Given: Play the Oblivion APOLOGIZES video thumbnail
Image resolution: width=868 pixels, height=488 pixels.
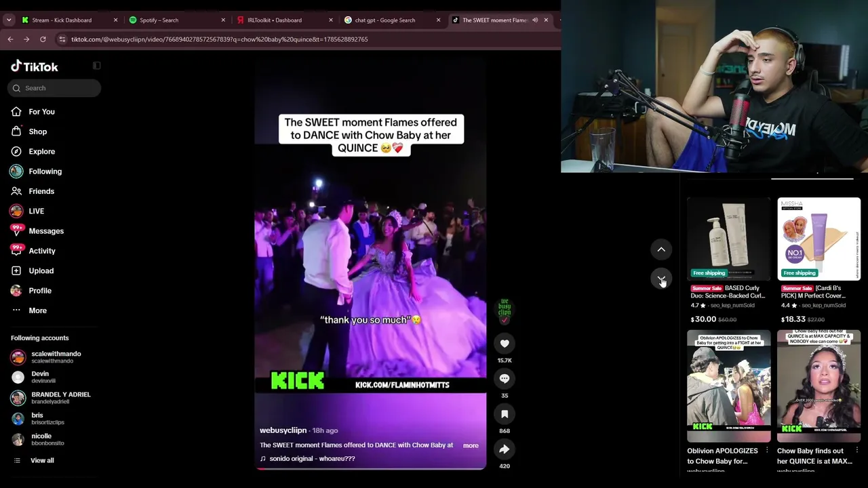Looking at the screenshot, I should [729, 386].
